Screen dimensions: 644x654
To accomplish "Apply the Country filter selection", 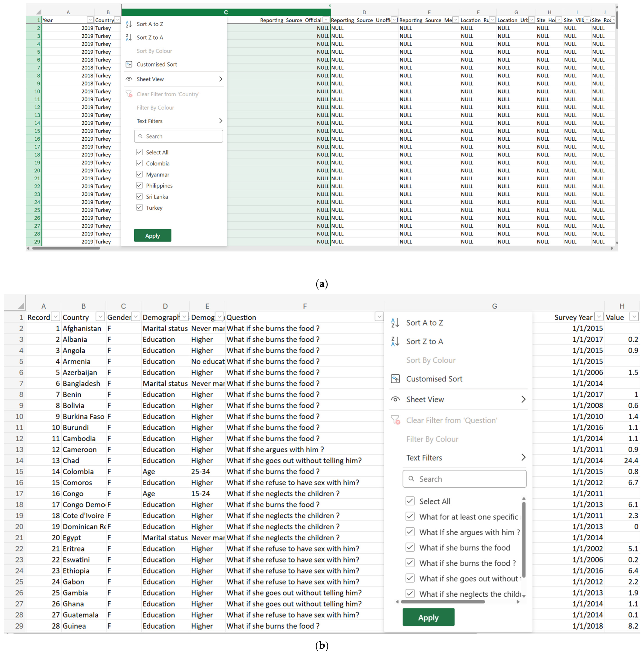I will click(153, 235).
